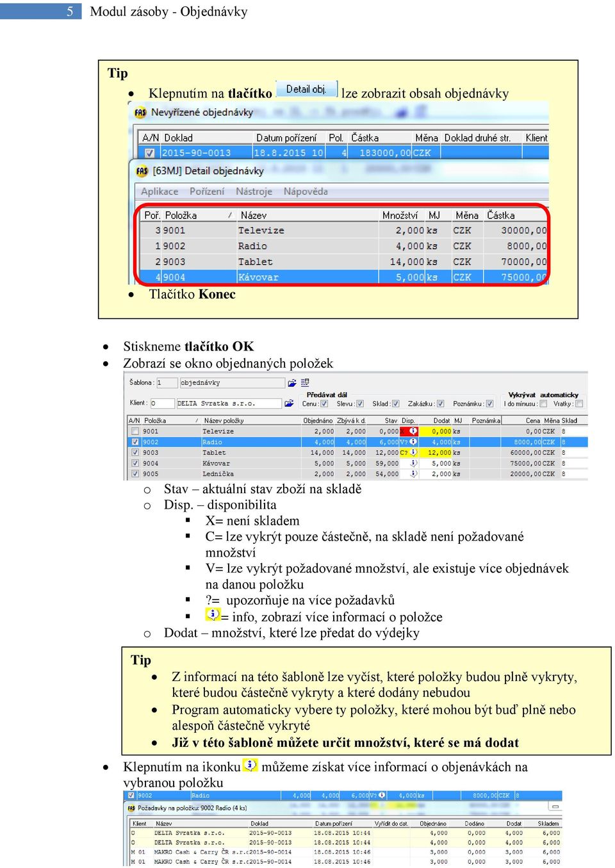Click the yellow Dodat cell 0,000 for Televize

click(436, 432)
